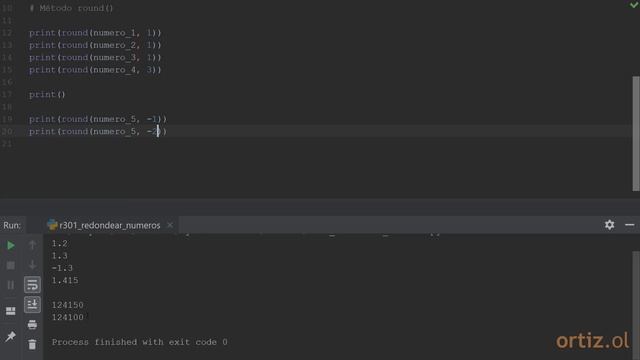Click line print(round(numero_5, -1))
This screenshot has width=640, height=360.
coord(98,119)
